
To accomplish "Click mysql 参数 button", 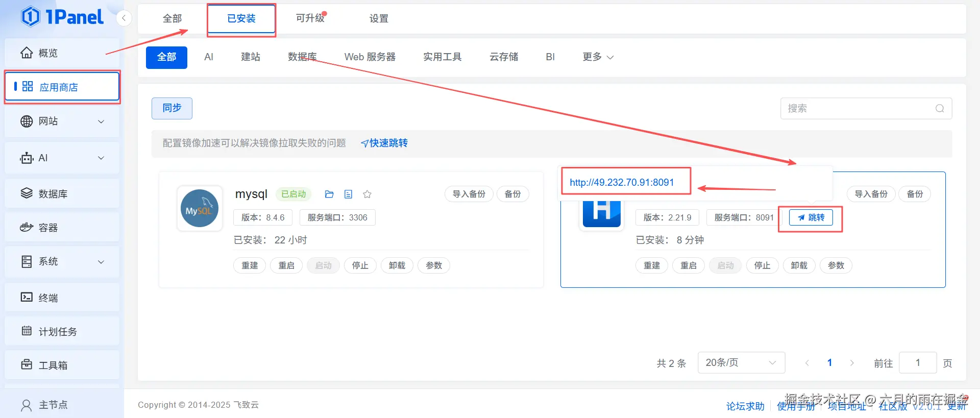I will (x=434, y=265).
